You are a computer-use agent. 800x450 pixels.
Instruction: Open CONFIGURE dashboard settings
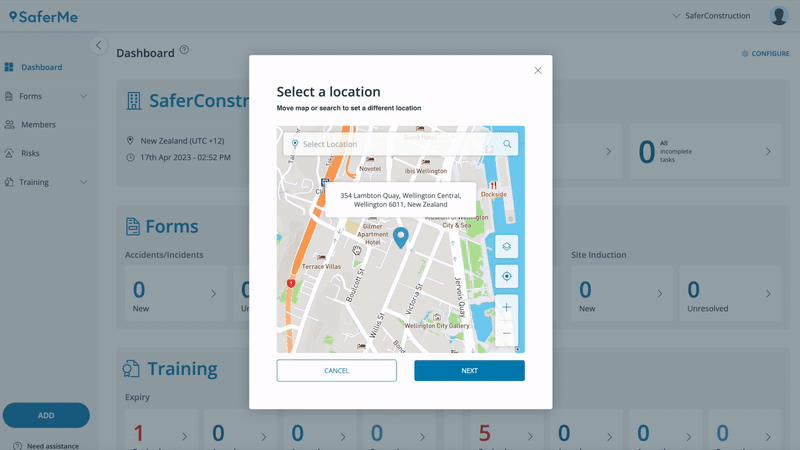(765, 53)
